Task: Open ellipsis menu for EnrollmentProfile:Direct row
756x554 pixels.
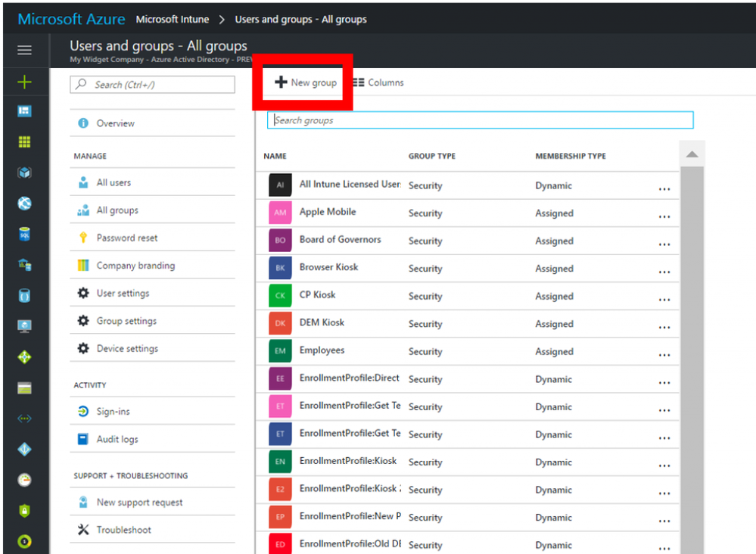Action: pos(664,382)
